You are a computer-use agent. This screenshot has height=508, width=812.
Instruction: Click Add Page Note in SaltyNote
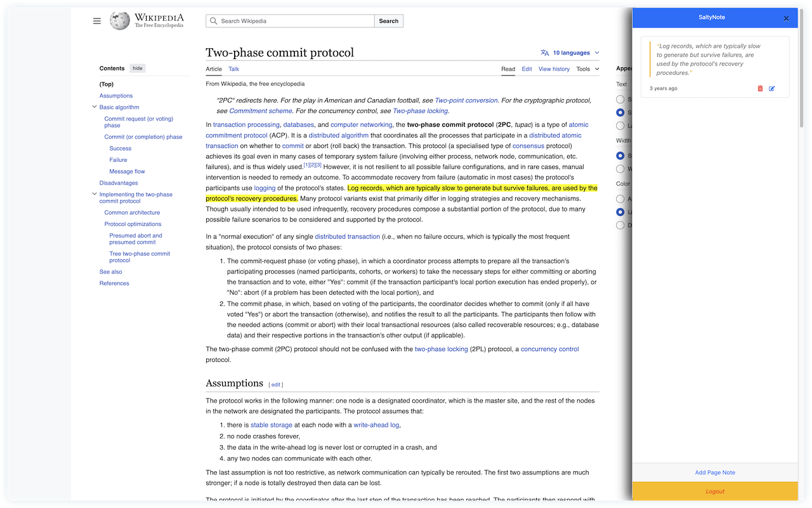[715, 472]
